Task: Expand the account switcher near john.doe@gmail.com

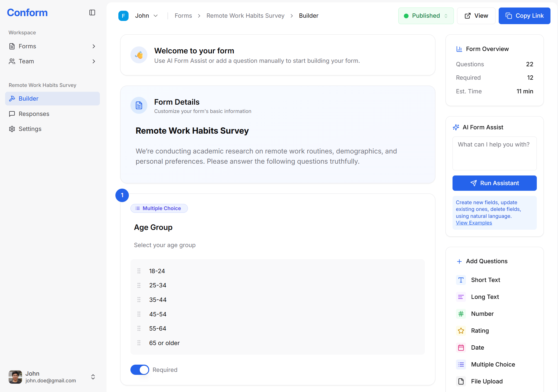Action: pyautogui.click(x=93, y=377)
